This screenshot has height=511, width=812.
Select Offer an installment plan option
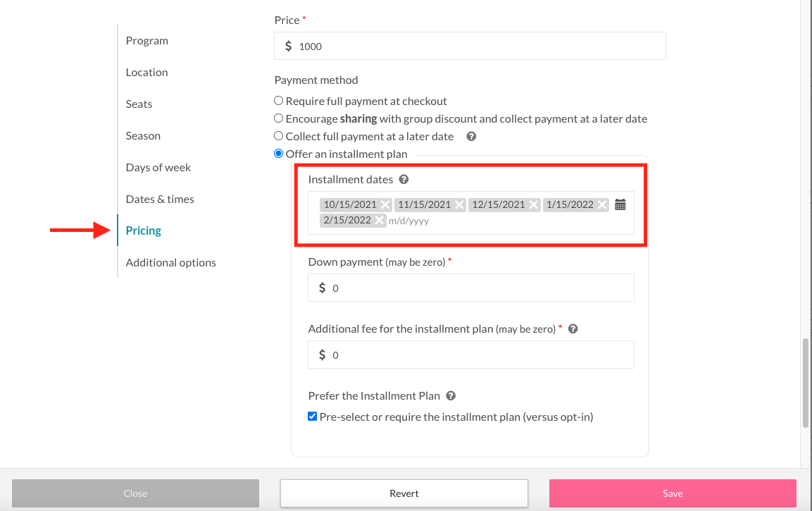[x=279, y=154]
